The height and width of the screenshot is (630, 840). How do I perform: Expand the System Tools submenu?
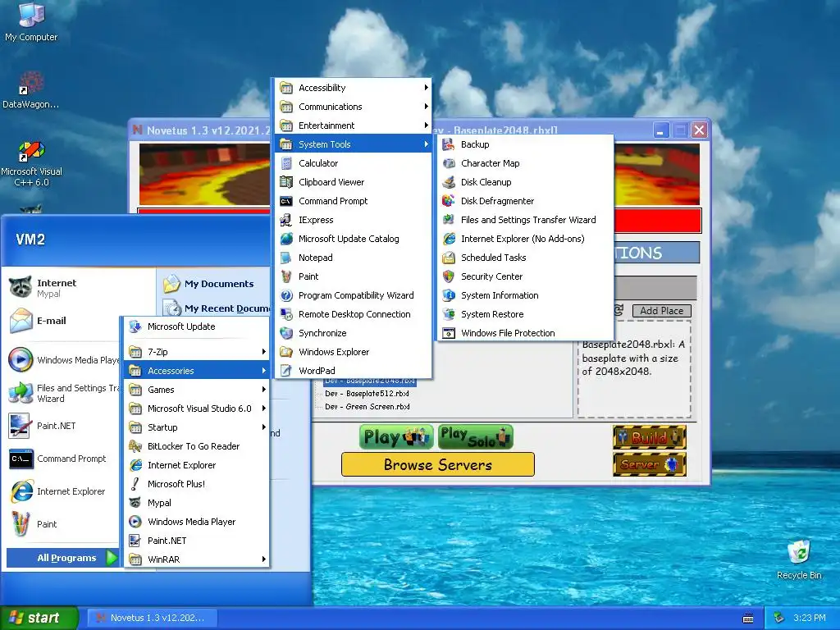354,144
